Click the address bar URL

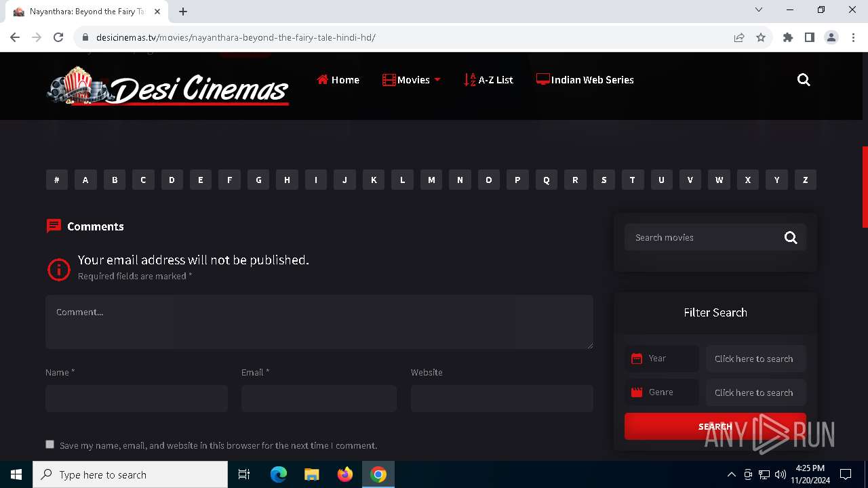235,37
